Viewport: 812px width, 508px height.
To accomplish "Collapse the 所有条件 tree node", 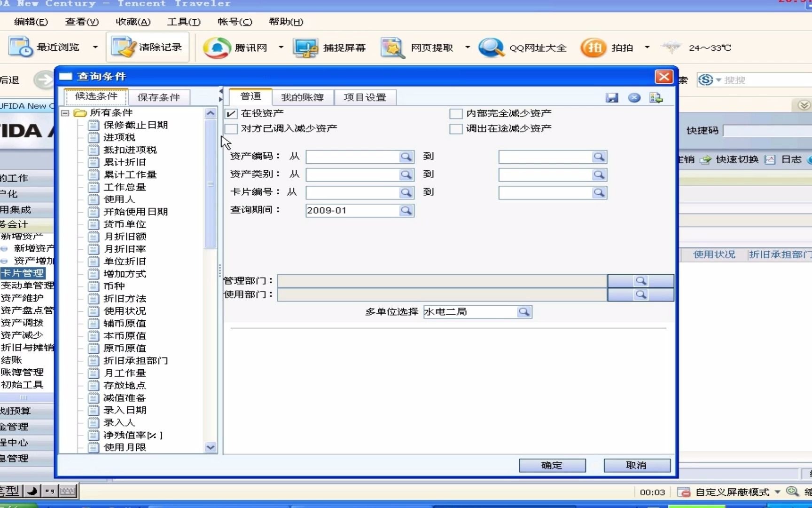I will coord(64,113).
